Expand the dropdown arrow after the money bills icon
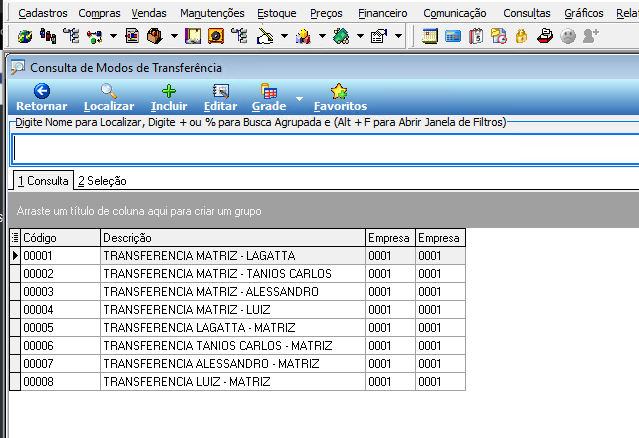 [361, 36]
